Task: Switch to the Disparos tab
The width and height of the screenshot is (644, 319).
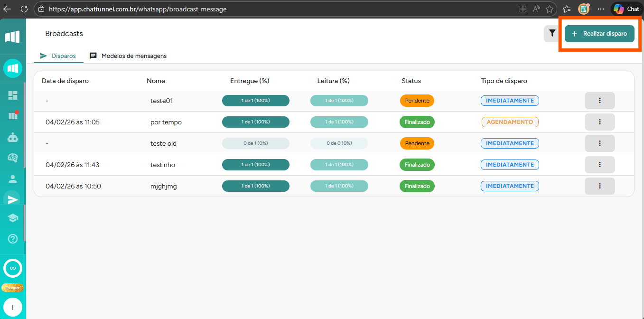Action: (58, 56)
